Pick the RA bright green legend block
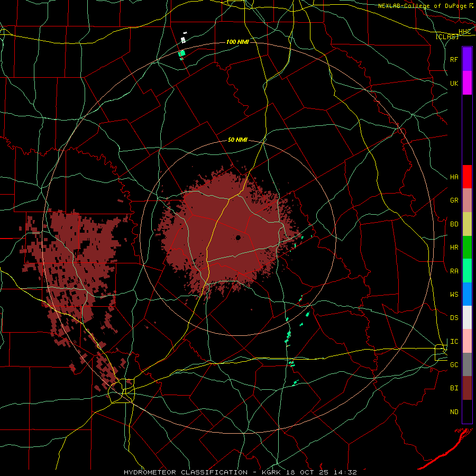 467,271
